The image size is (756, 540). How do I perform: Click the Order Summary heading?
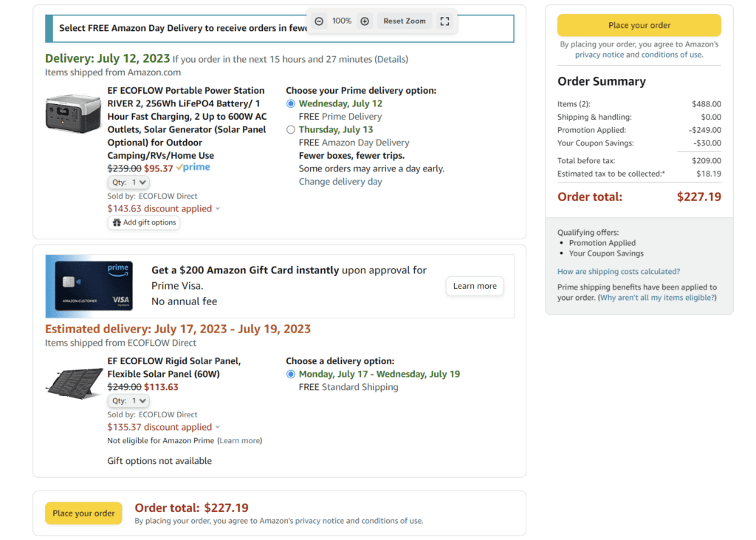point(602,81)
